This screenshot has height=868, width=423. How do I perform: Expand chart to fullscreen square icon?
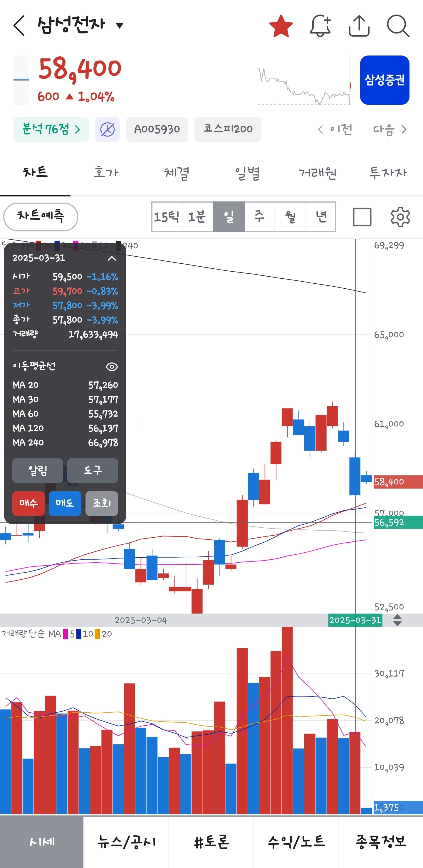(x=362, y=217)
